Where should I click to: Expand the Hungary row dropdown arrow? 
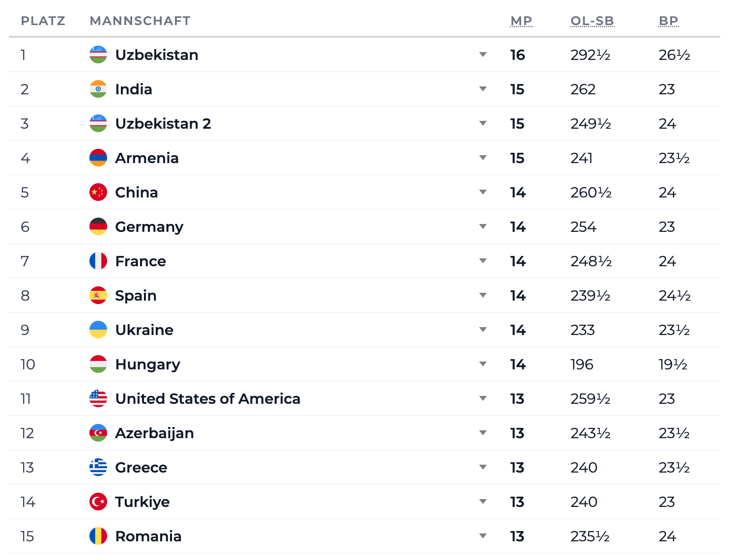pyautogui.click(x=483, y=364)
